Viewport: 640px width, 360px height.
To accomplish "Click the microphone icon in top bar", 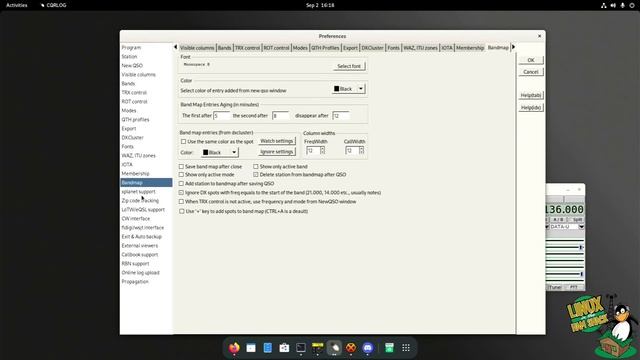I will click(x=622, y=5).
